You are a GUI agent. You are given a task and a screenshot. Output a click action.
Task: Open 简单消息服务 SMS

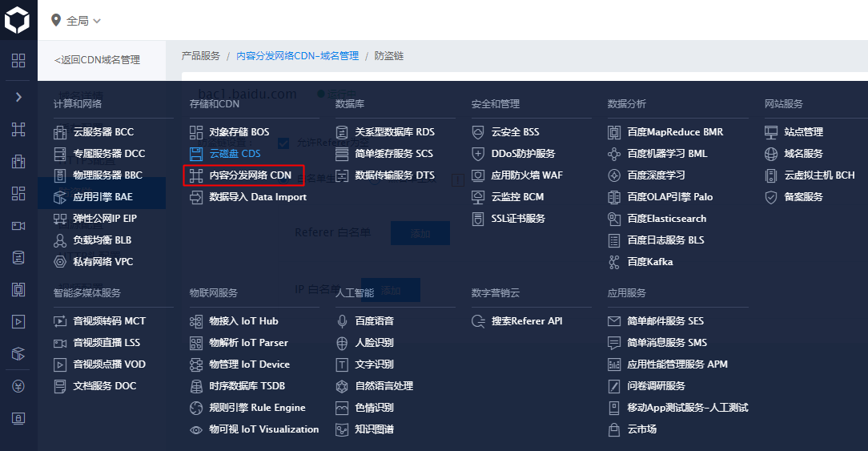(x=667, y=342)
